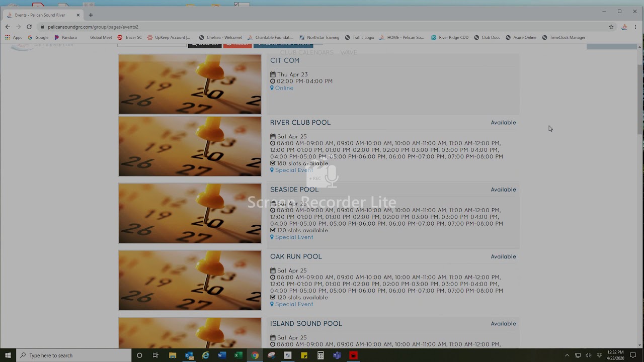Click Available status for Seaside Pool

click(503, 190)
